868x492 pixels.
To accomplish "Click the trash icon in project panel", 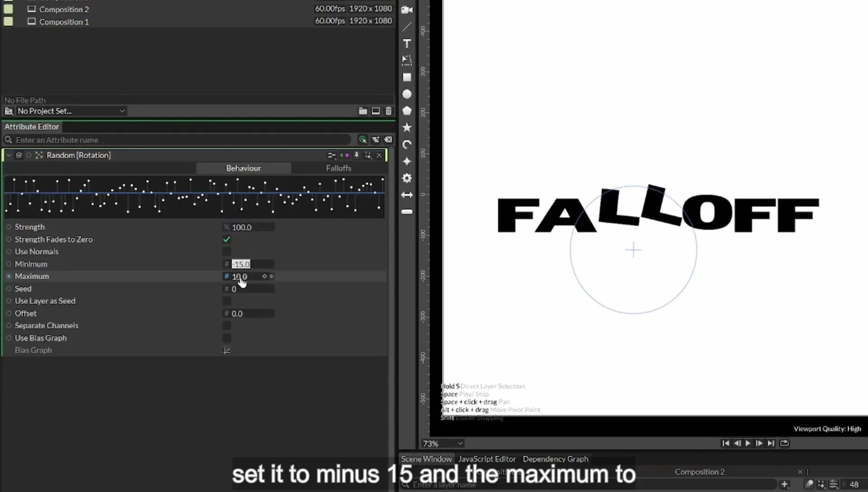I will click(x=388, y=111).
